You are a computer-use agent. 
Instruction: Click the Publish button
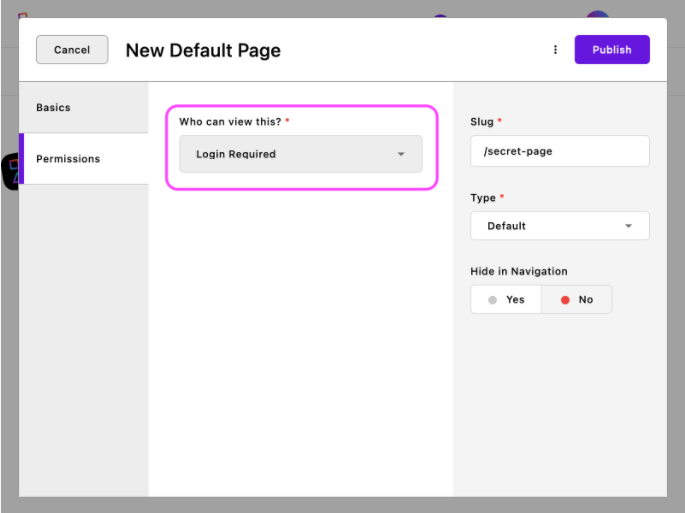click(612, 50)
